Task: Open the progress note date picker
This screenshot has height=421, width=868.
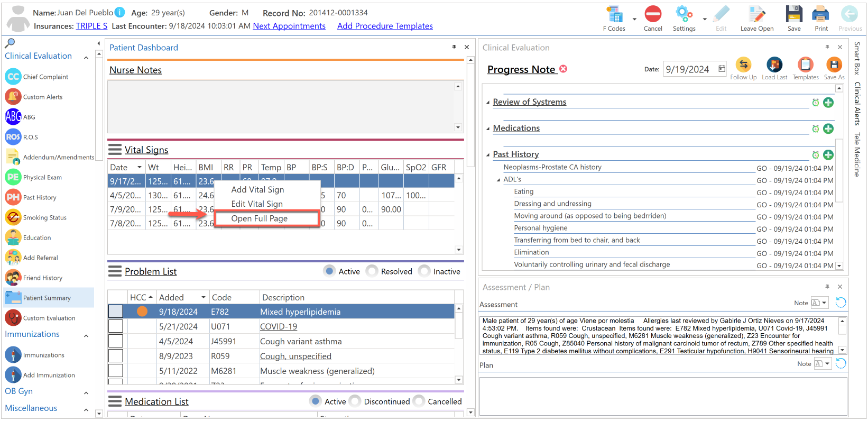Action: pos(722,69)
